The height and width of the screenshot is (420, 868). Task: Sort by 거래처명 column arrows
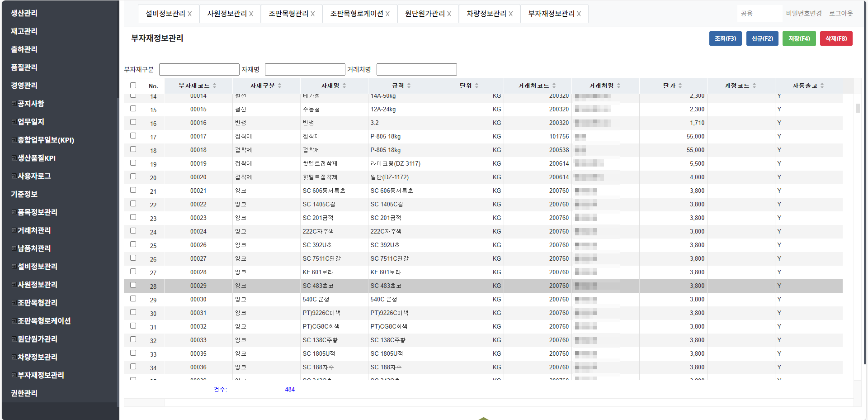click(618, 86)
